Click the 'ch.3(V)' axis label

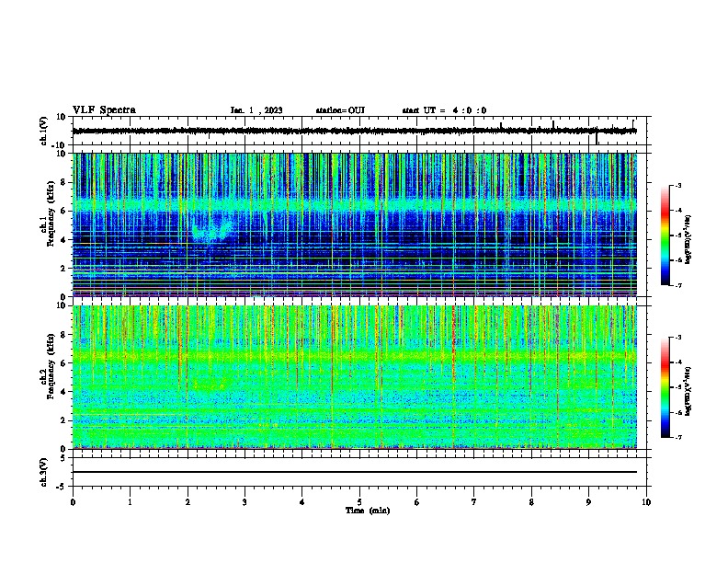44,472
